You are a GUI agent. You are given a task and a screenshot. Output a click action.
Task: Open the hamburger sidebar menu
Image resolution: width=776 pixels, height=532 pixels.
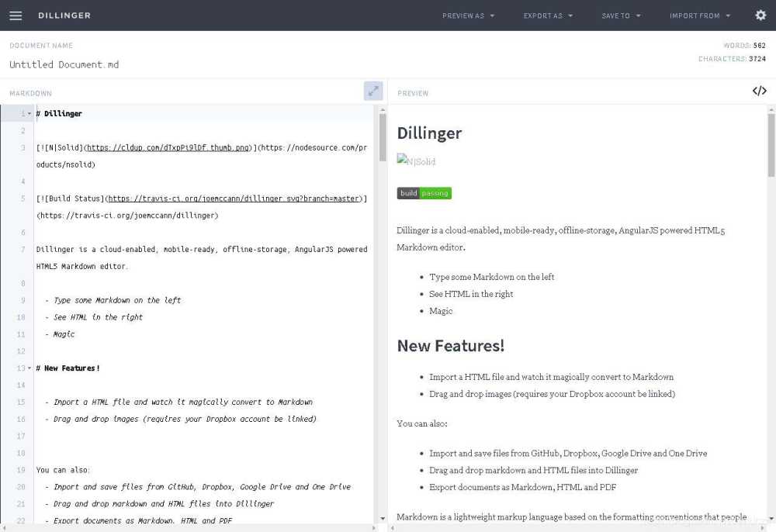pos(16,16)
